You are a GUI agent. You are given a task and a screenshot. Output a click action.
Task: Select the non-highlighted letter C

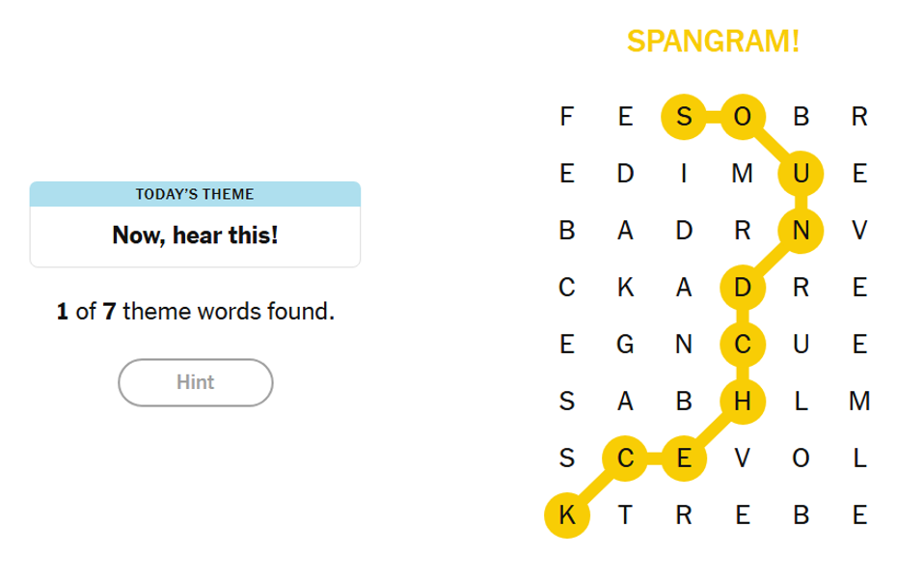pyautogui.click(x=567, y=288)
